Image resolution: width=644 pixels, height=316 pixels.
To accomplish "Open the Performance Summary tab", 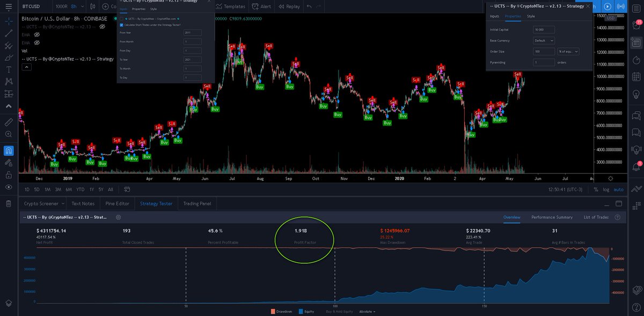I will [x=552, y=217].
